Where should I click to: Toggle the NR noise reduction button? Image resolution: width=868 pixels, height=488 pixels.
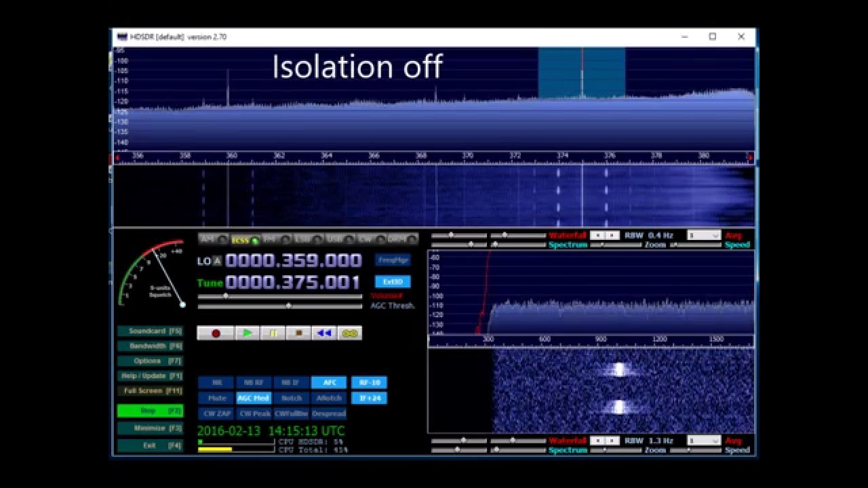pos(216,382)
